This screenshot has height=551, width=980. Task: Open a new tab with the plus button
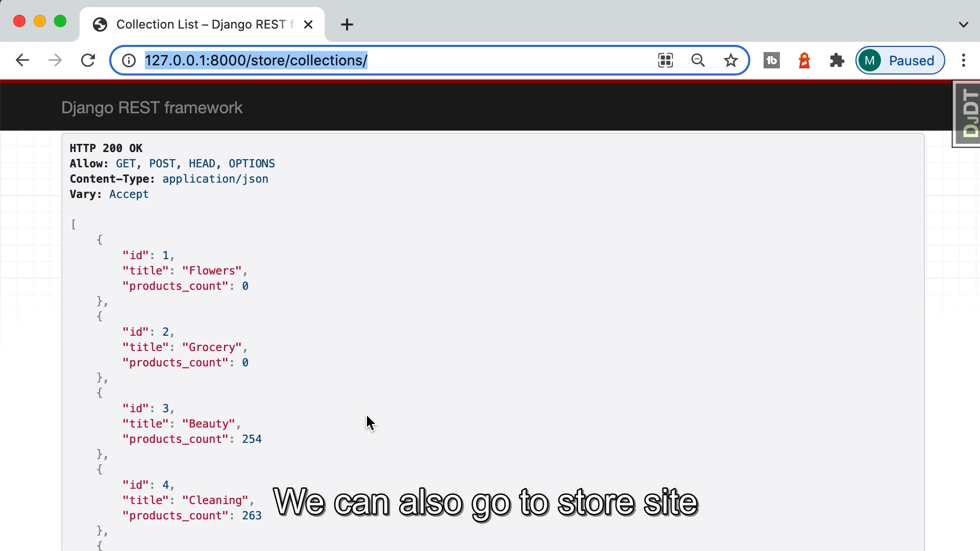347,24
